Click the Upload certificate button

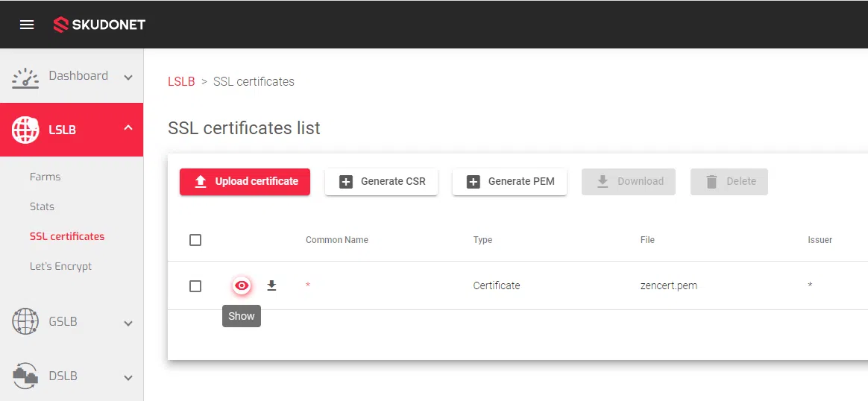(245, 182)
